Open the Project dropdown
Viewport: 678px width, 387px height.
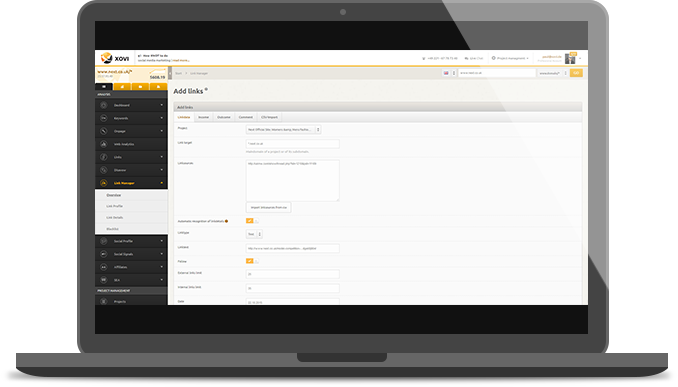pos(283,130)
